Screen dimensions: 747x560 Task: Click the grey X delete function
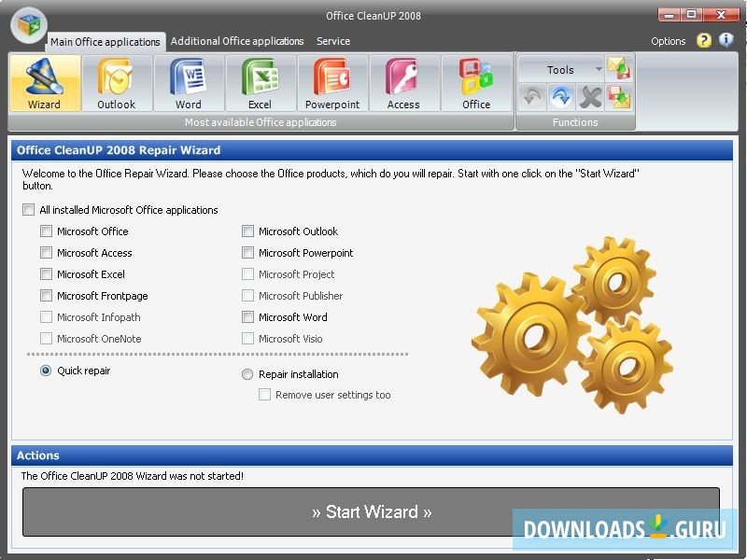[x=590, y=97]
